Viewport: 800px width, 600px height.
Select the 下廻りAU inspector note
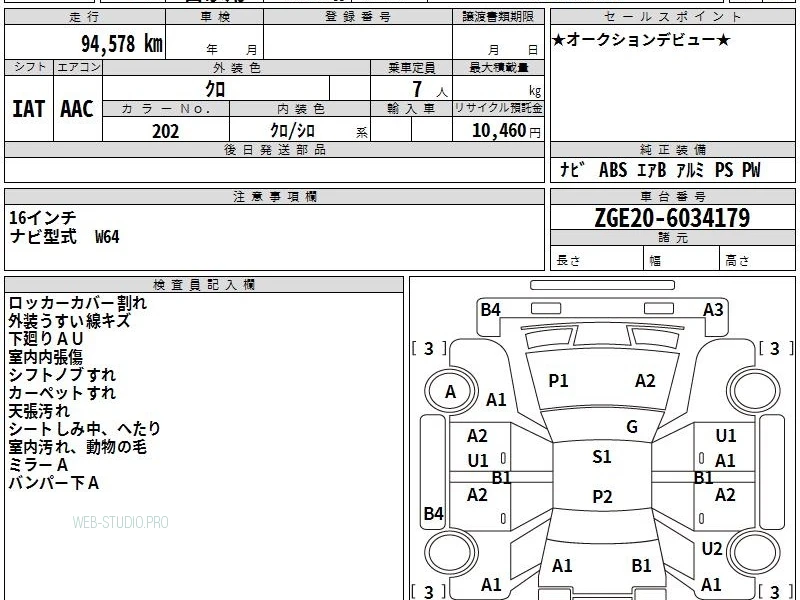[46, 339]
